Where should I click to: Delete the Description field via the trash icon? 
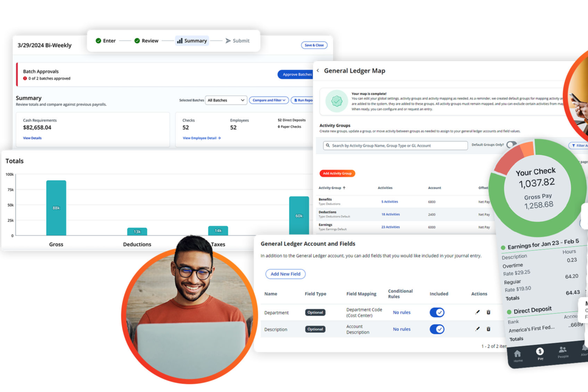point(488,329)
